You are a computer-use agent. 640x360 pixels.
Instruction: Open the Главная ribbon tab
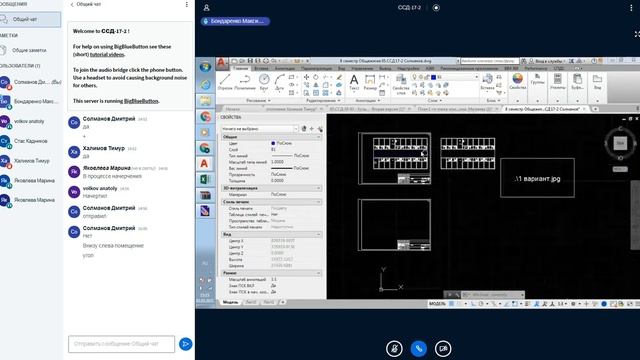point(240,69)
